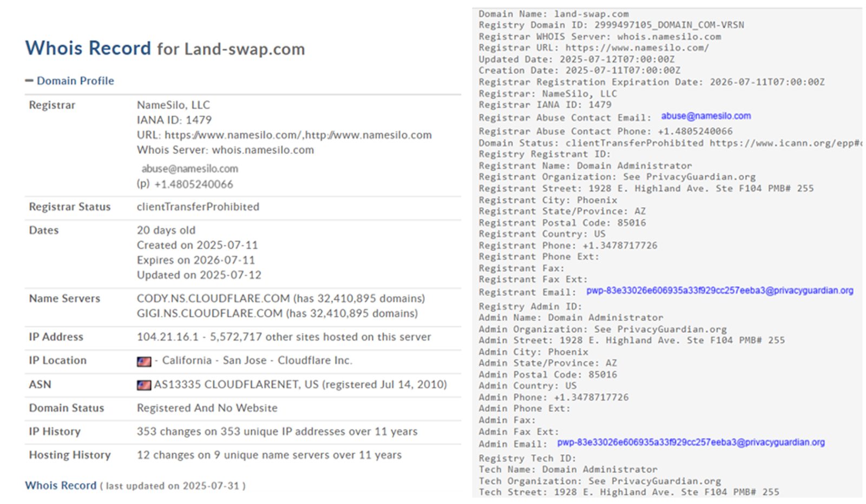This screenshot has width=866, height=504.
Task: Click clientTransferProhibited in Registrar Status row
Action: [x=198, y=207]
